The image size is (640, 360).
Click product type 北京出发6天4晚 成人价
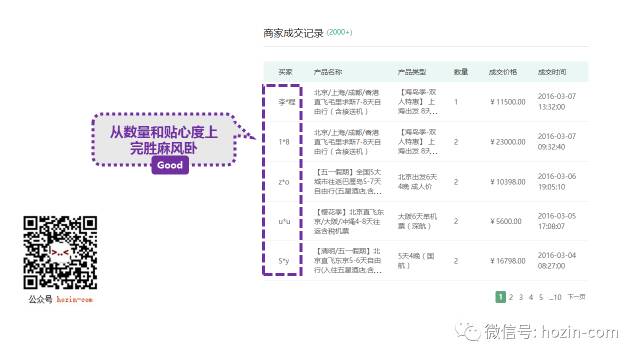click(x=417, y=182)
